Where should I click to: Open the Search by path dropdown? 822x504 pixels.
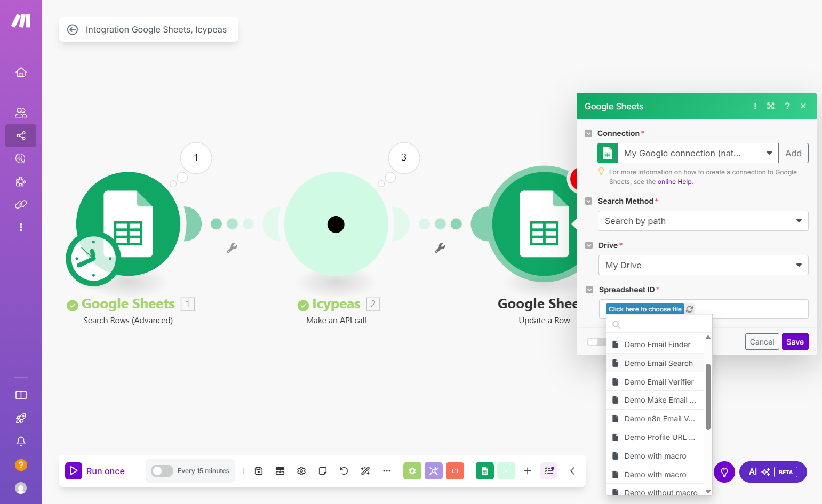tap(703, 221)
